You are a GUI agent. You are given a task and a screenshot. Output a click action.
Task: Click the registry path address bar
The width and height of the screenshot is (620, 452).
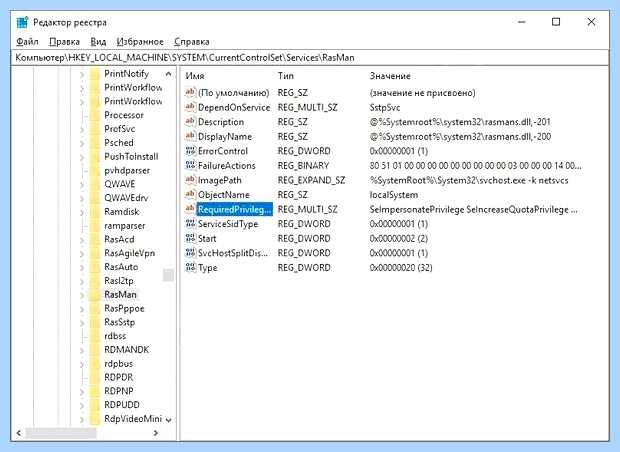[x=310, y=58]
